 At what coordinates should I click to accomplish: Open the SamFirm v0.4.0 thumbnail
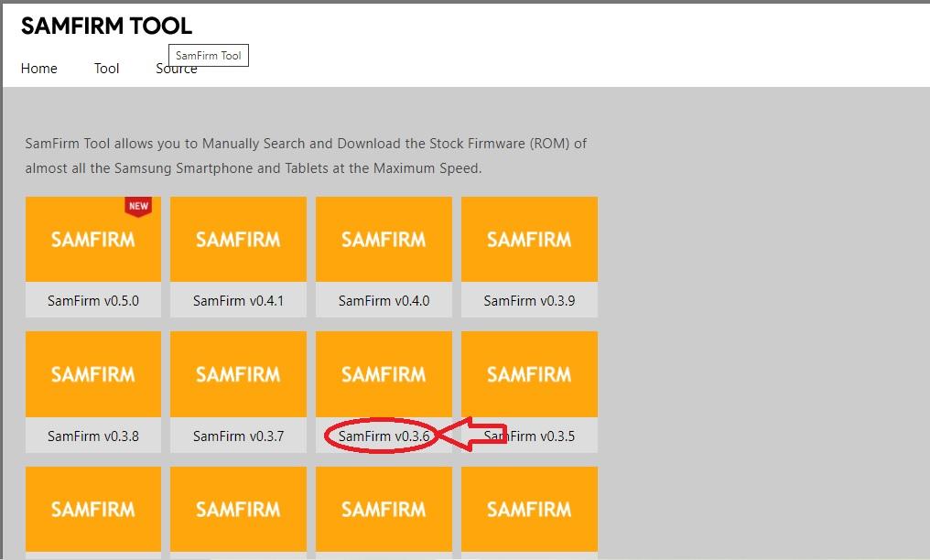[384, 240]
